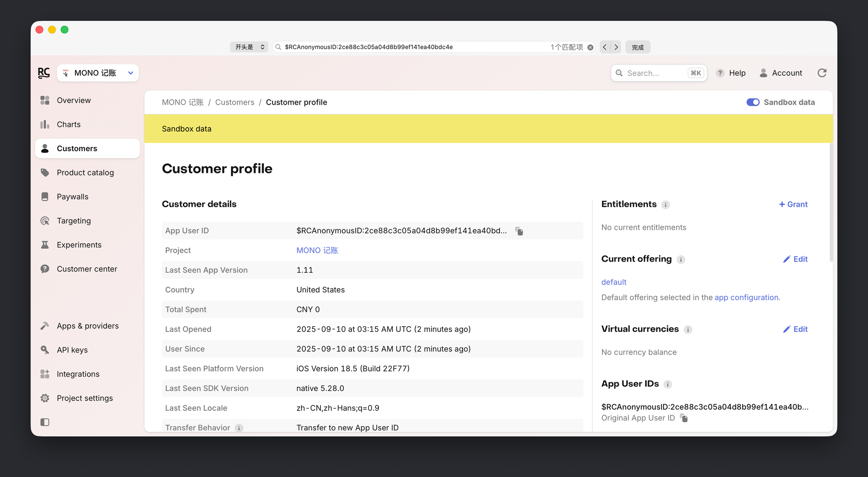The width and height of the screenshot is (868, 477).
Task: Show Entitlements info tooltip icon
Action: [x=665, y=205]
